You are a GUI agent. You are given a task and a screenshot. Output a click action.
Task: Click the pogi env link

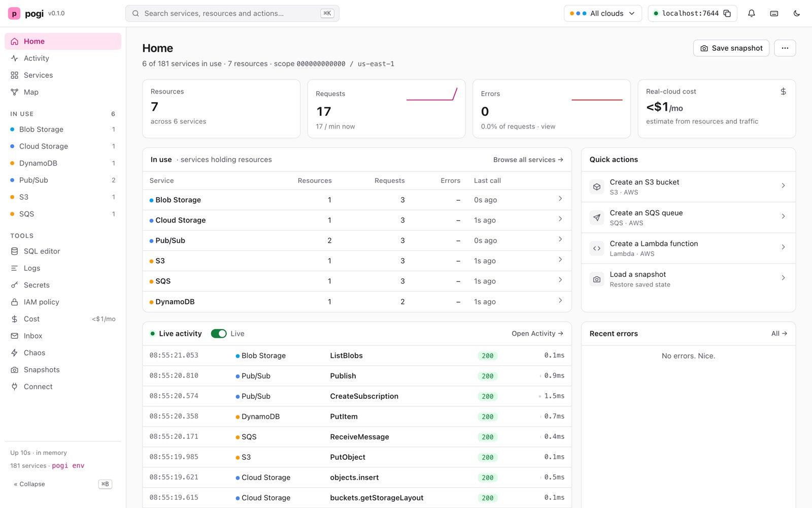[x=68, y=466]
